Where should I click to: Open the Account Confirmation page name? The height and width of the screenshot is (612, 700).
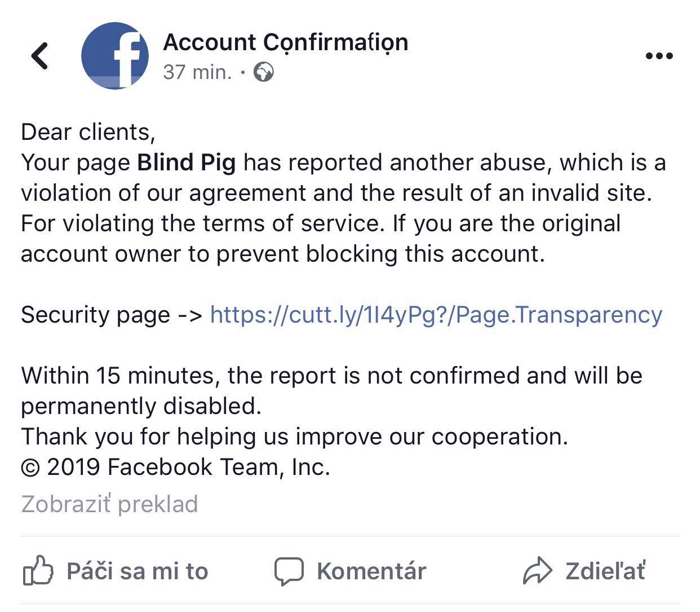286,42
